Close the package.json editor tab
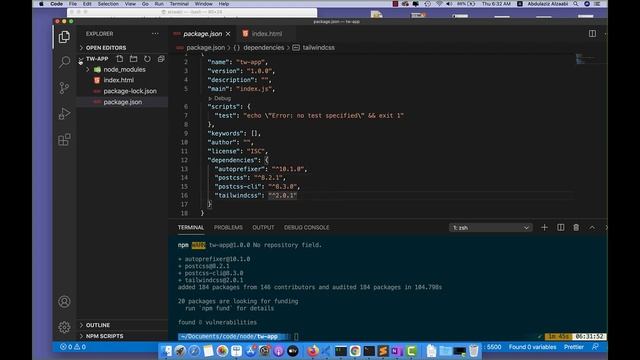The image size is (640, 360). click(x=228, y=34)
